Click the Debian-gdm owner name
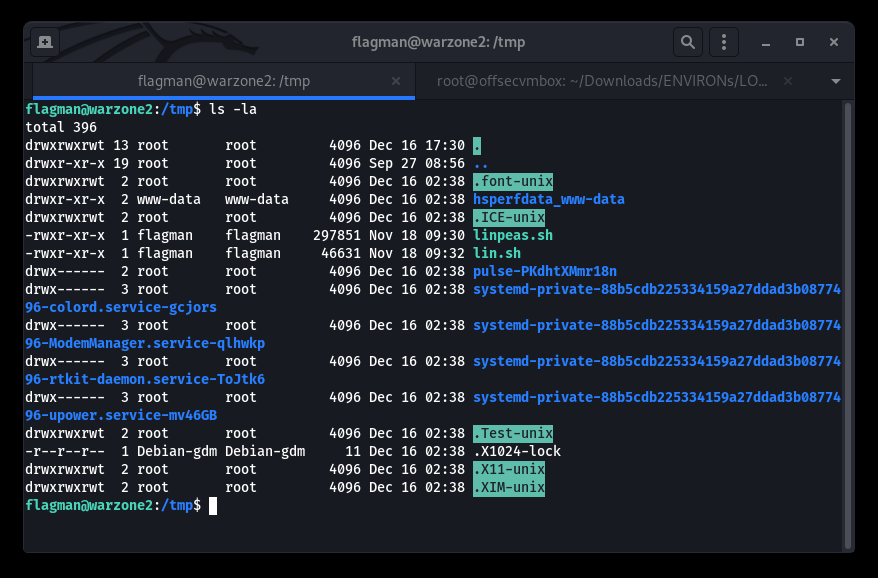The width and height of the screenshot is (878, 578). pyautogui.click(x=177, y=451)
